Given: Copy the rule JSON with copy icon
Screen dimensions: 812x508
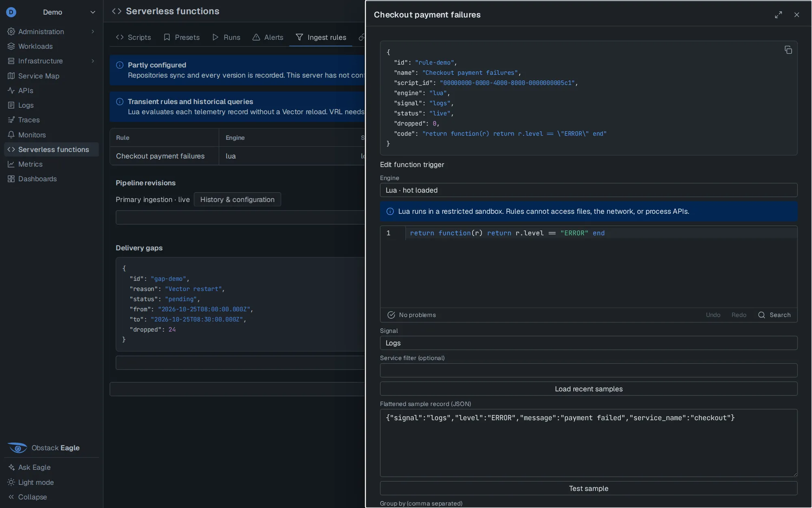Looking at the screenshot, I should pyautogui.click(x=788, y=50).
